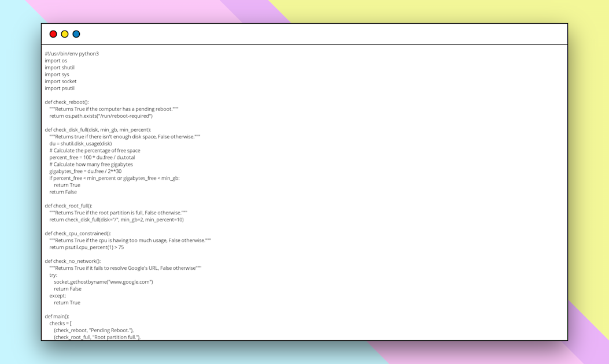Click the check_cpu_constrained function definition
Screen dimensions: 609x364
point(79,233)
